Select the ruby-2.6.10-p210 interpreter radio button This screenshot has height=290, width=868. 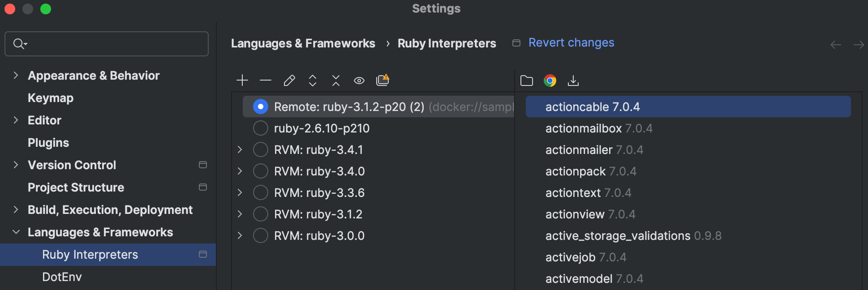pyautogui.click(x=260, y=128)
